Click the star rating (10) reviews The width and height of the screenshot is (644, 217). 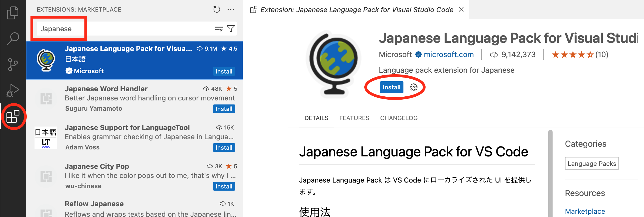(580, 55)
